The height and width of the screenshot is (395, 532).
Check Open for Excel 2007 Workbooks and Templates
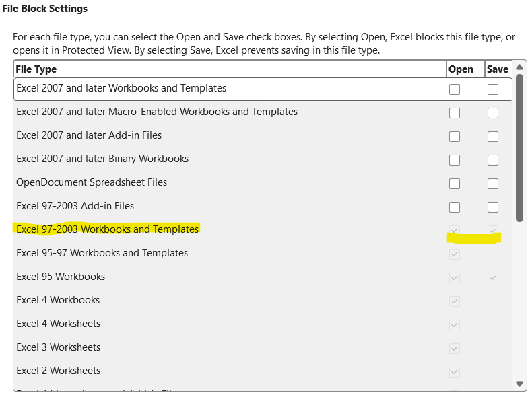point(455,89)
